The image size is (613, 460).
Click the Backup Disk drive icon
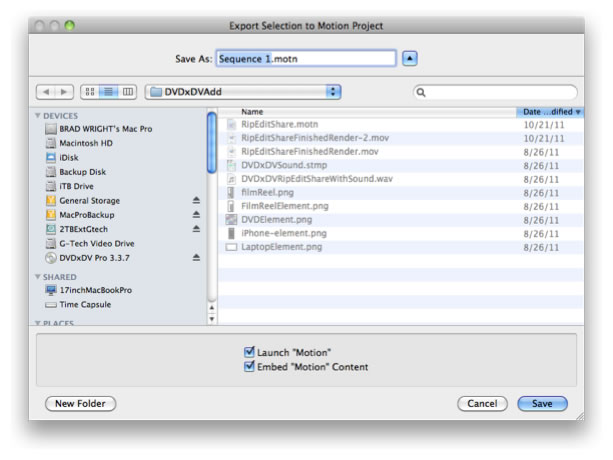[51, 172]
